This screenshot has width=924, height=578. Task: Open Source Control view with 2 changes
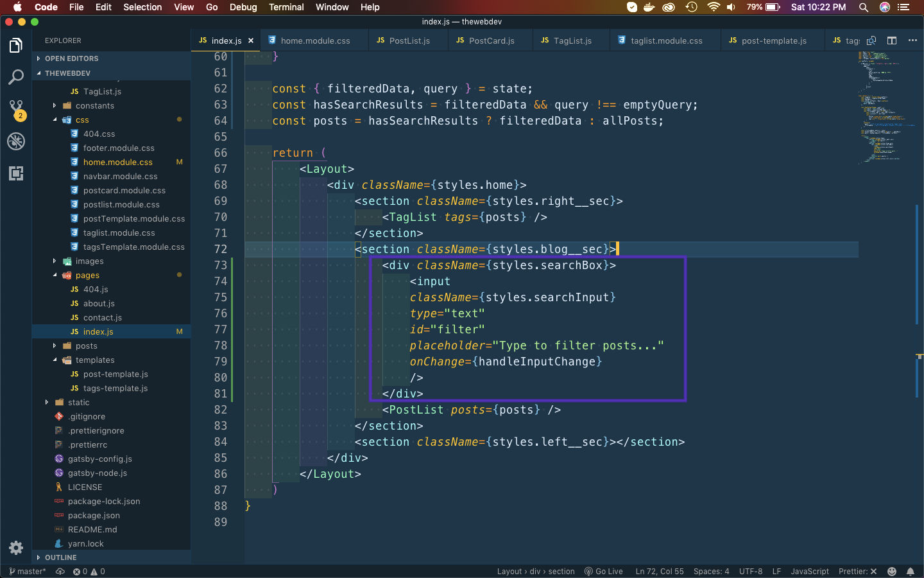16,109
